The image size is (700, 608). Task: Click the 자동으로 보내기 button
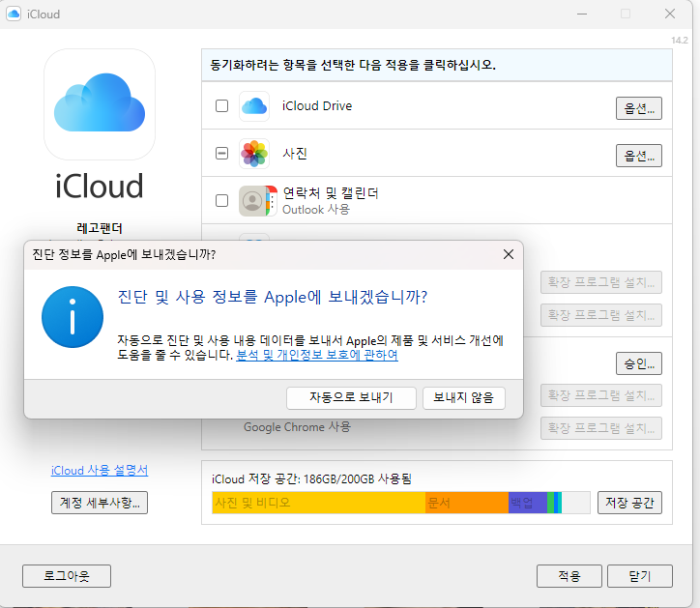(351, 397)
